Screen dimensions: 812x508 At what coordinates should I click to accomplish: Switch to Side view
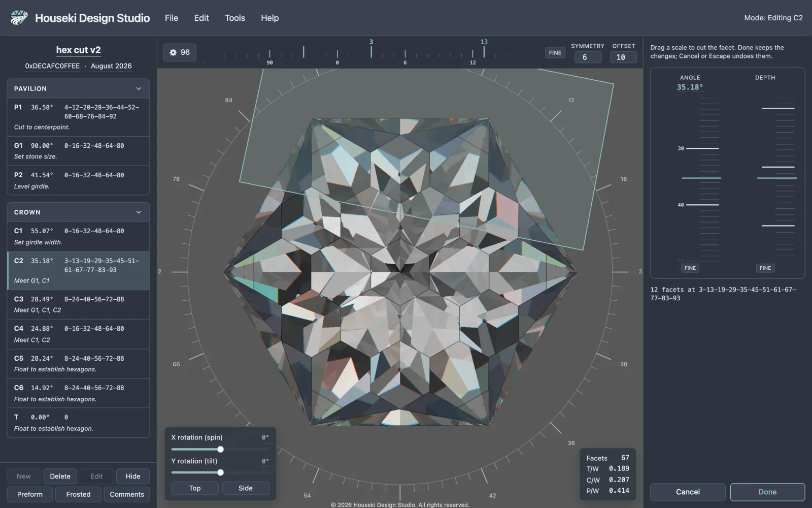[246, 488]
